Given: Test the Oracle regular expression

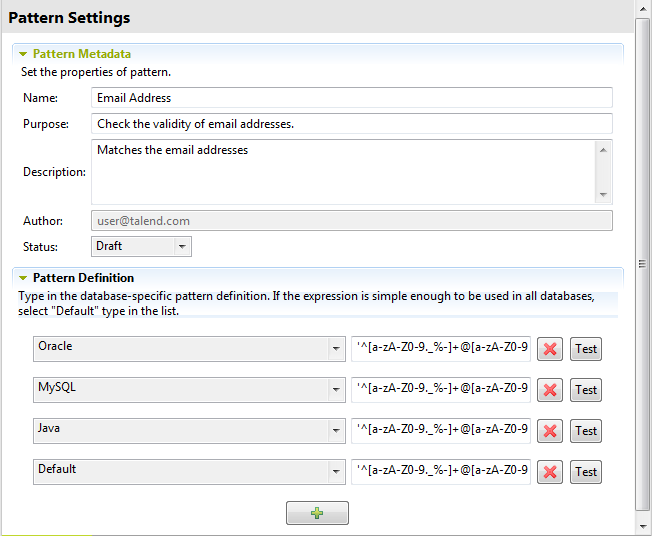Looking at the screenshot, I should point(586,349).
